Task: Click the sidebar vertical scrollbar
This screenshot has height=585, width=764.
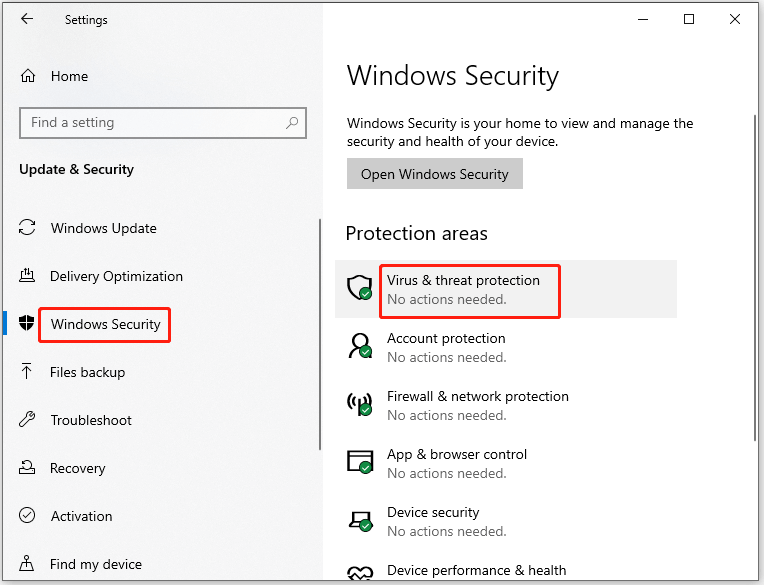Action: (x=320, y=334)
